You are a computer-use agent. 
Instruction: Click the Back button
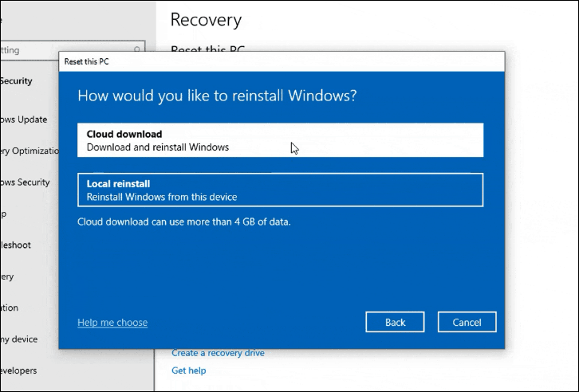tap(395, 323)
